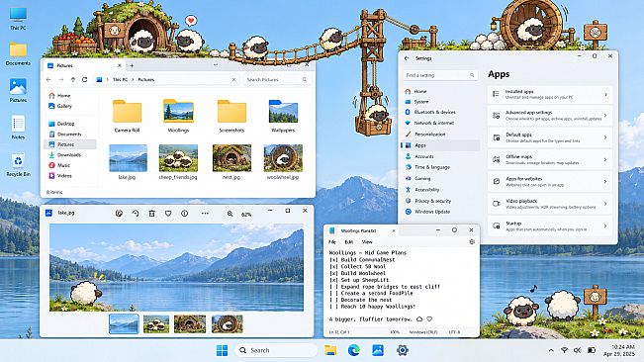Clear the Explorer address bar with X
The image size is (644, 362).
tap(234, 80)
